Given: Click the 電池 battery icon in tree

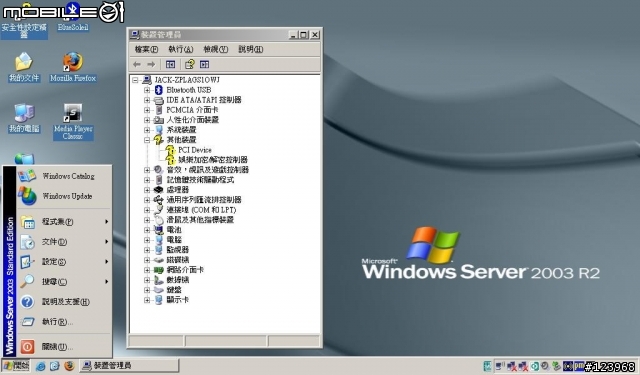Looking at the screenshot, I should click(x=158, y=230).
